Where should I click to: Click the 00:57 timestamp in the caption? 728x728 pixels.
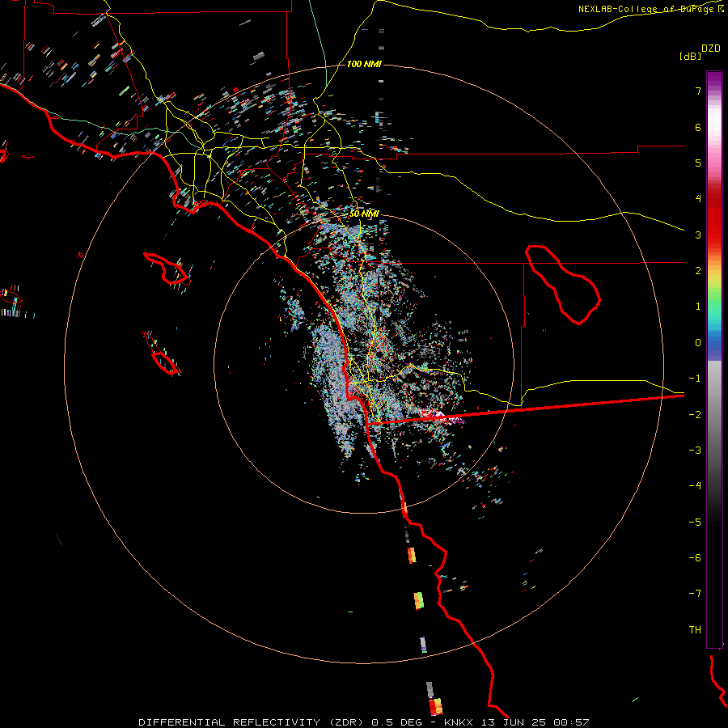(571, 722)
